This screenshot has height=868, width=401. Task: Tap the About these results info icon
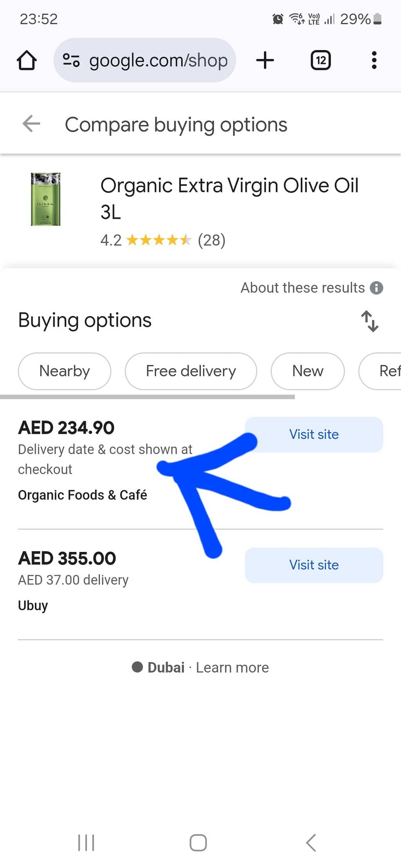[x=376, y=288]
